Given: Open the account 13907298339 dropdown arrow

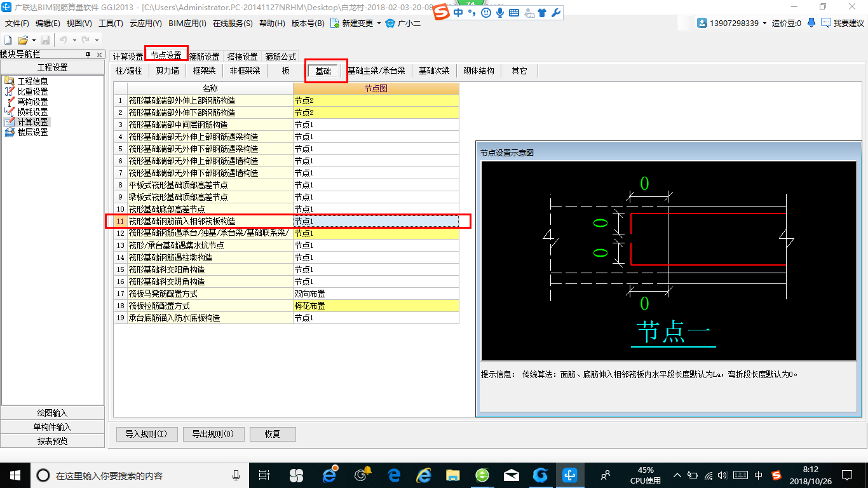Looking at the screenshot, I should pyautogui.click(x=764, y=24).
